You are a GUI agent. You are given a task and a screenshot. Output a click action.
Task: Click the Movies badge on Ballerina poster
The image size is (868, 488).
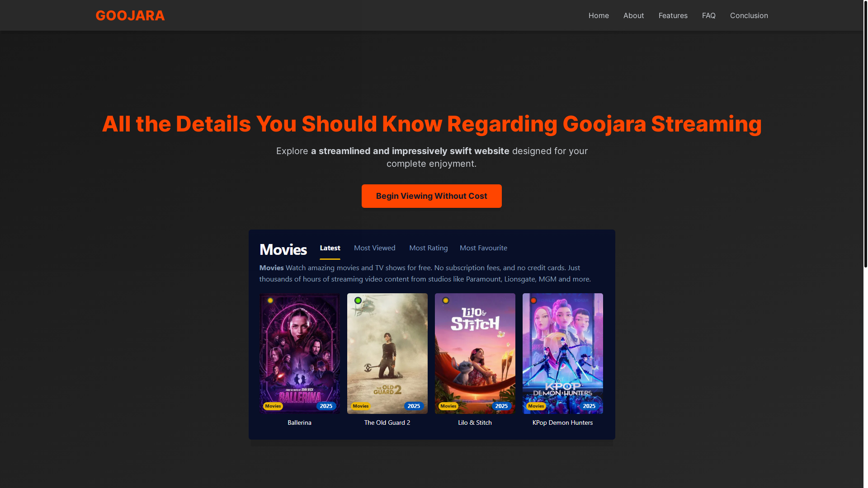coord(273,406)
